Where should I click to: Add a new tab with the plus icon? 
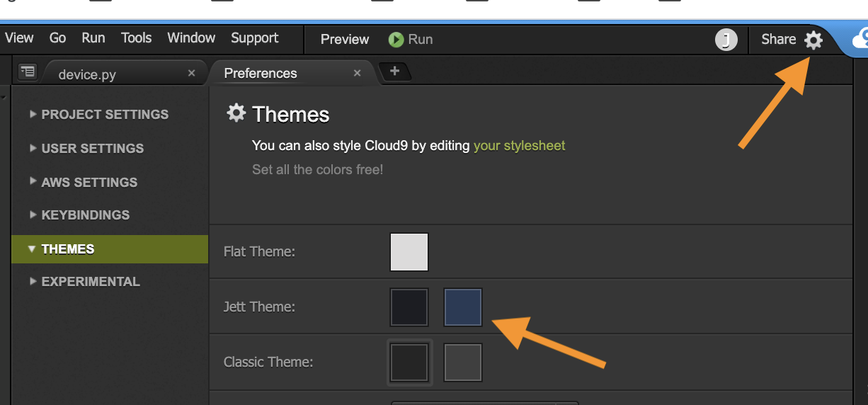pyautogui.click(x=395, y=71)
